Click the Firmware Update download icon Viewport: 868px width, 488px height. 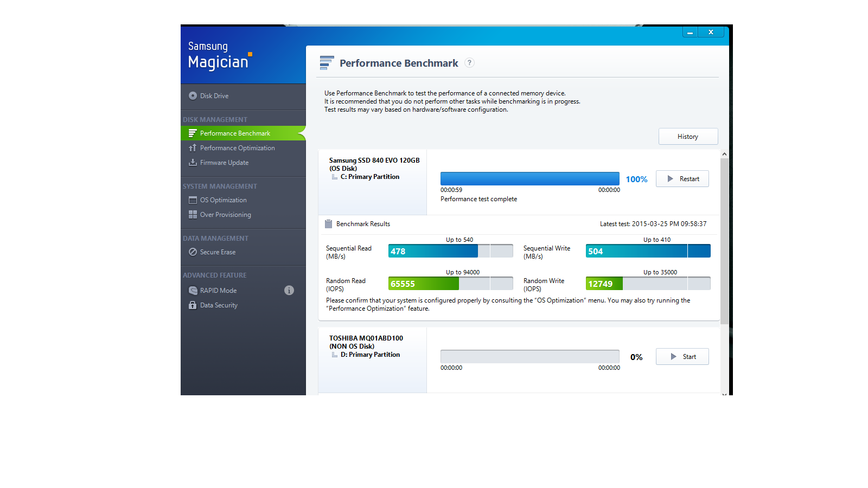193,163
